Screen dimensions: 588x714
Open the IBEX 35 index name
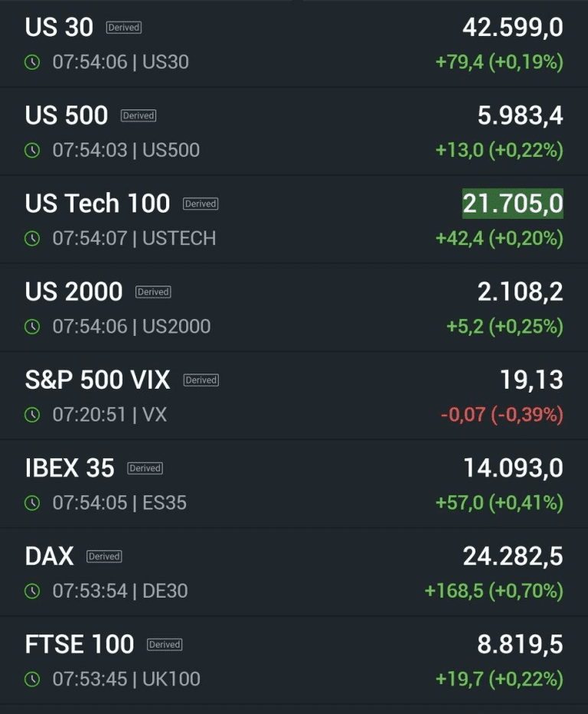tap(70, 468)
